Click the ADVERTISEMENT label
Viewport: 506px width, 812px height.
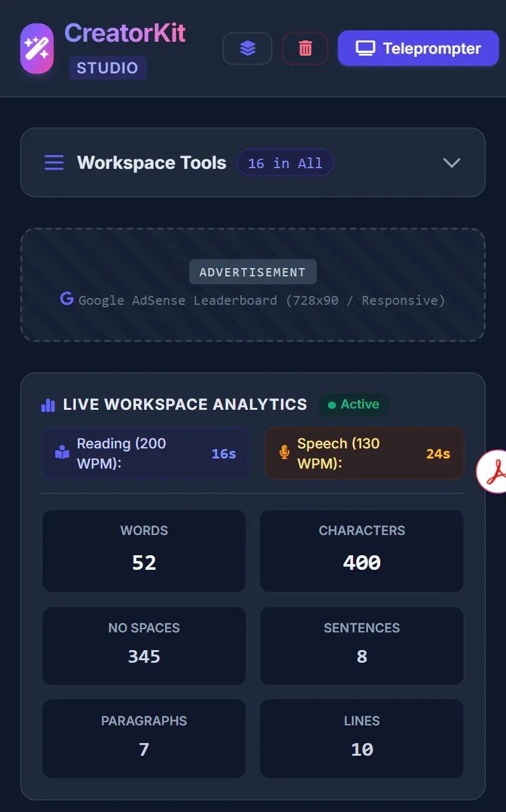[252, 272]
